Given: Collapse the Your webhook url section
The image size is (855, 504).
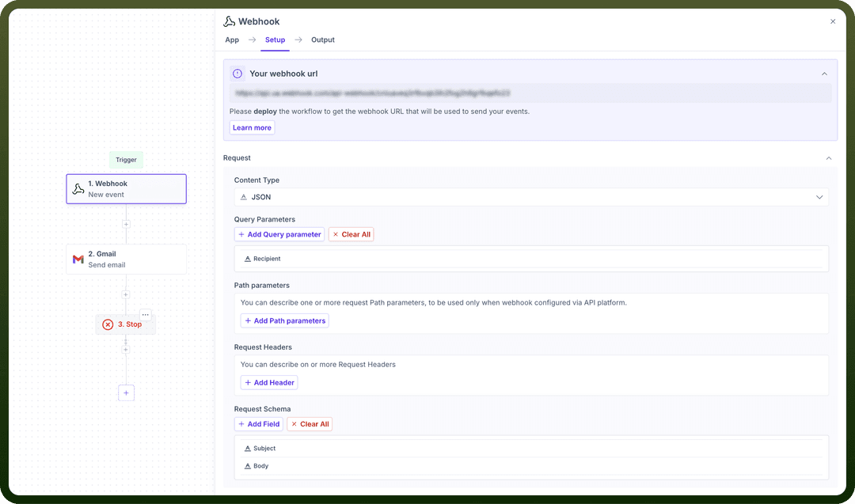Looking at the screenshot, I should (x=824, y=74).
